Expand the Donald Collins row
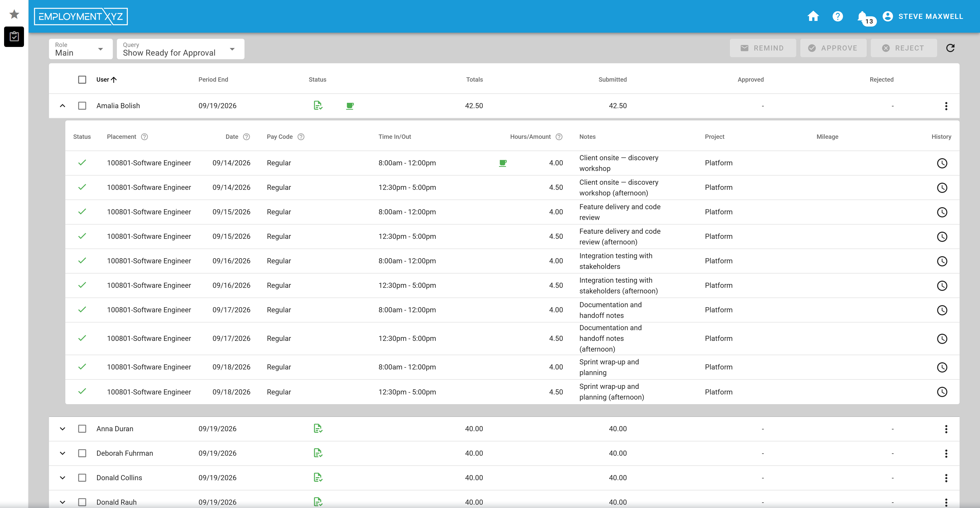980x508 pixels. 62,478
